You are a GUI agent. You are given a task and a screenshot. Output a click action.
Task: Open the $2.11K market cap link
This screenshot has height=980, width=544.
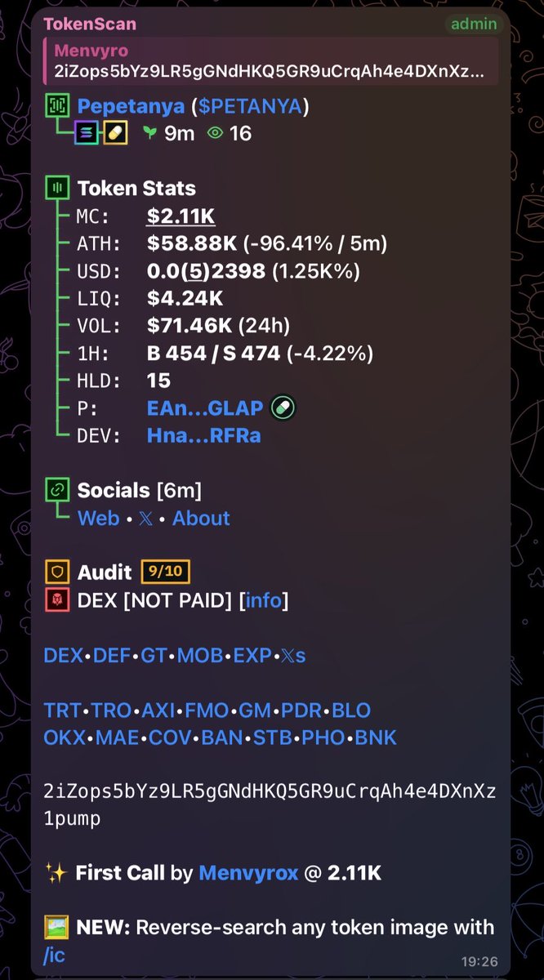coord(181,216)
